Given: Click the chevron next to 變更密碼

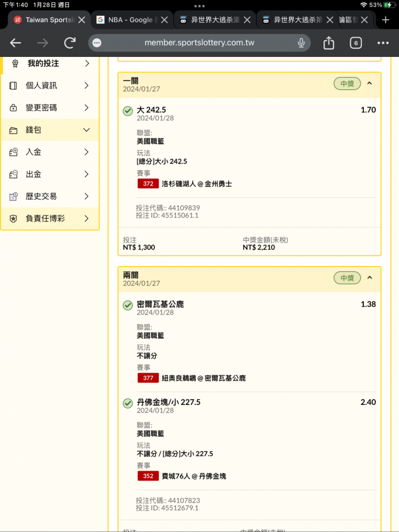Looking at the screenshot, I should (x=87, y=108).
